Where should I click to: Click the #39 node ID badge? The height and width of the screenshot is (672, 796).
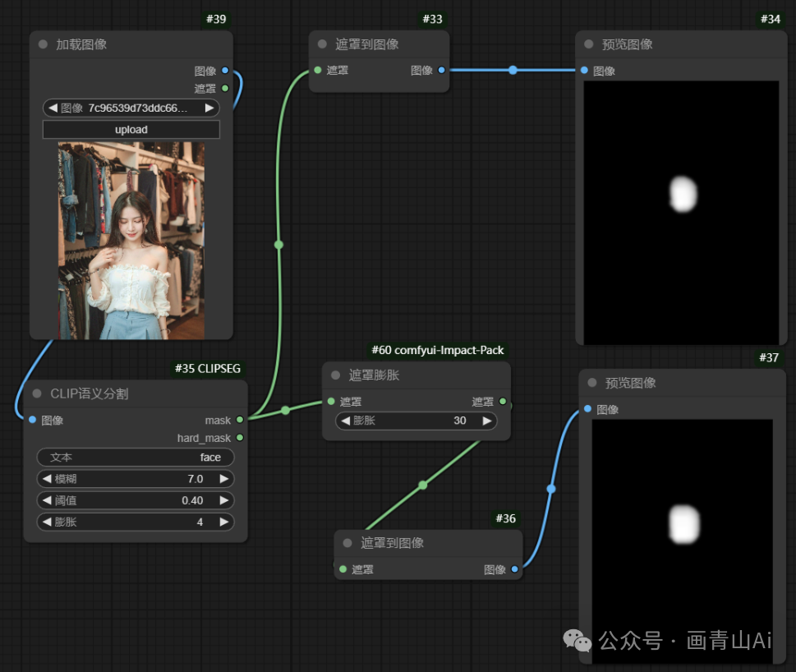(216, 19)
